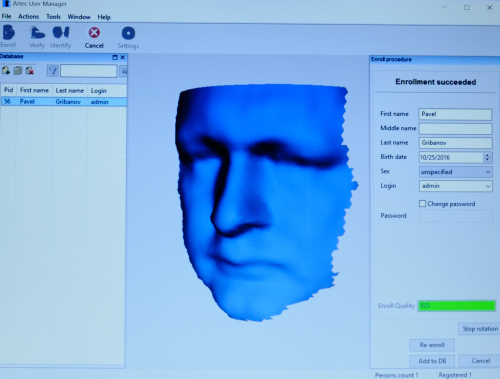This screenshot has height=379, width=500.
Task: Click the 'admin' cell in database row
Action: [100, 102]
